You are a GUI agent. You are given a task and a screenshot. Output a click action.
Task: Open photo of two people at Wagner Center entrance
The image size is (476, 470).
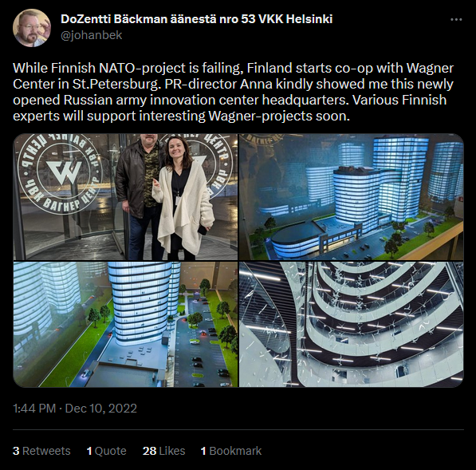(125, 197)
